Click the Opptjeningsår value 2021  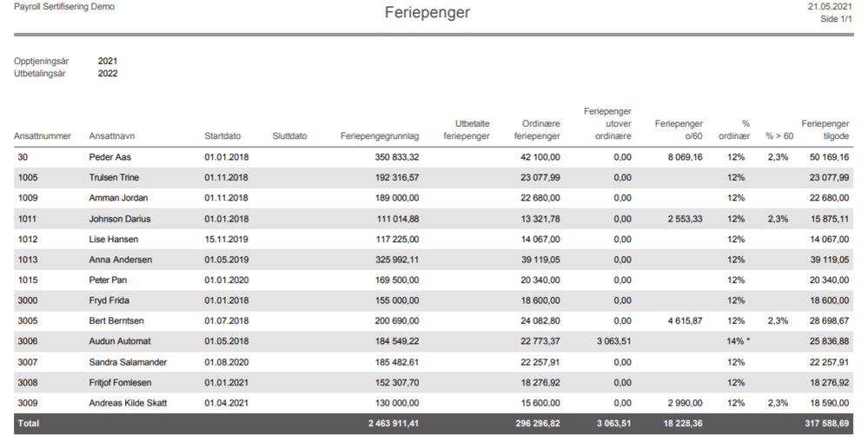pyautogui.click(x=108, y=62)
